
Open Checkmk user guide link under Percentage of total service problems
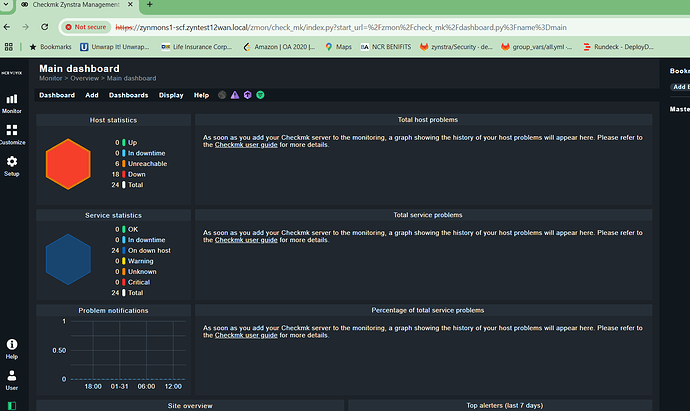pyautogui.click(x=246, y=335)
